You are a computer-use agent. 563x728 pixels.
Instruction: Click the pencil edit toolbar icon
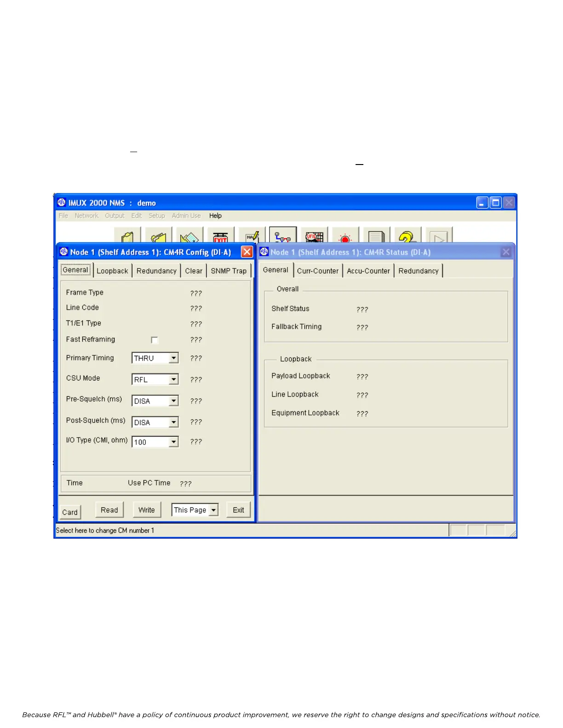pyautogui.click(x=252, y=235)
